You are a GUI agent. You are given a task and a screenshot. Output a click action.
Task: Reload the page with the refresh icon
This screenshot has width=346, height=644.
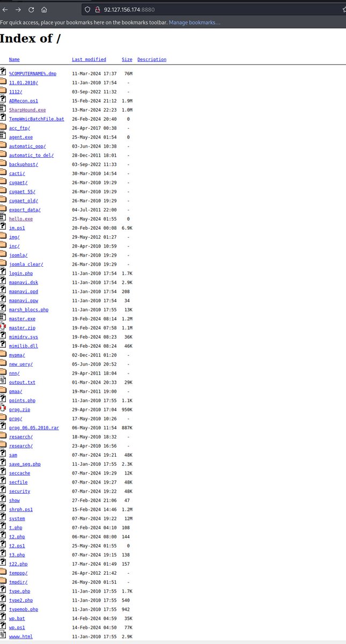coord(31,9)
